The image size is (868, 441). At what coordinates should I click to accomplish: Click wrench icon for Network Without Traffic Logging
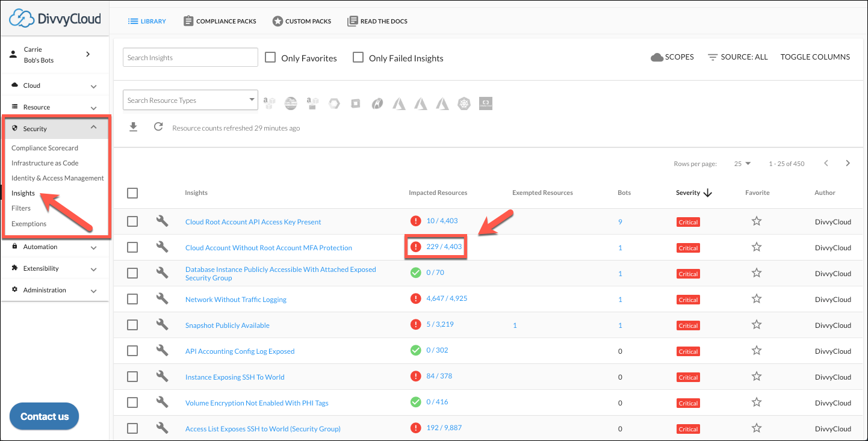162,299
